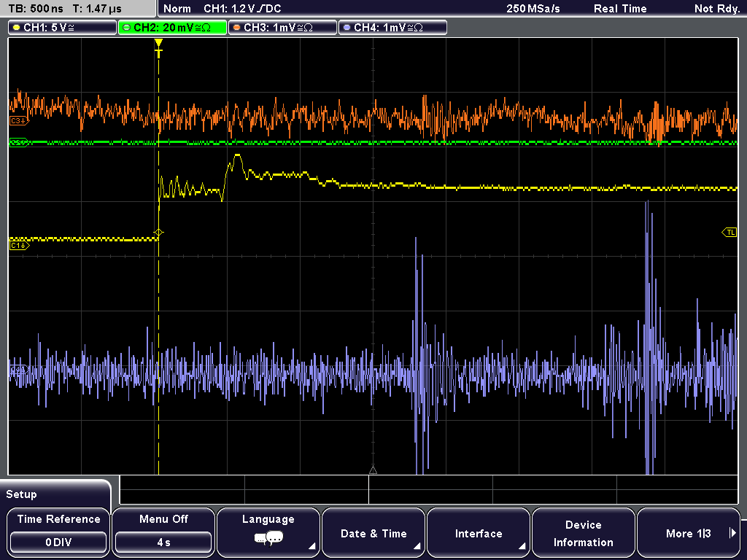Screen dimensions: 747x560
Task: Go to More 1|3 next page
Action: (689, 532)
